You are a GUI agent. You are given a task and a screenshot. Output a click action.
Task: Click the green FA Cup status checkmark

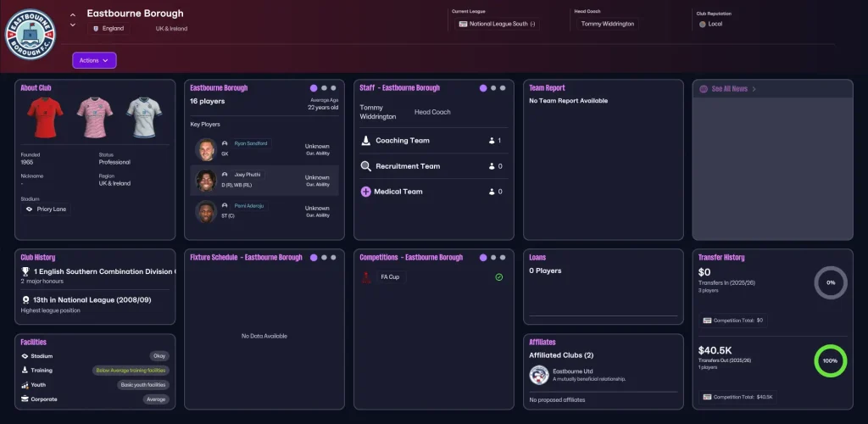[x=498, y=276]
